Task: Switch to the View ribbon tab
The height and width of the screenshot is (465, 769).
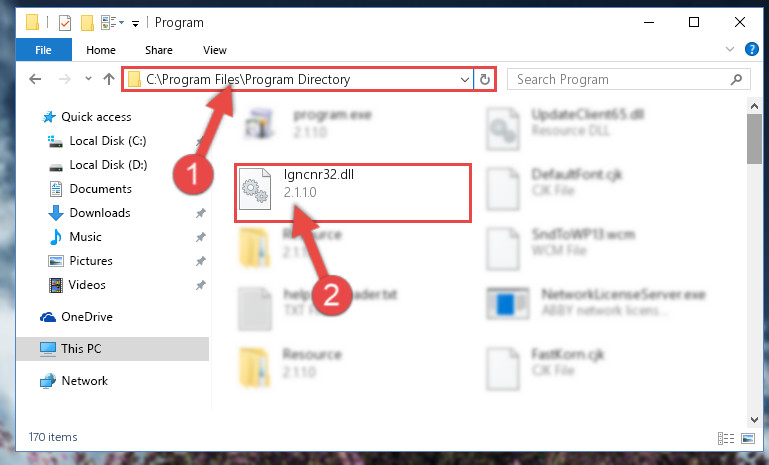Action: tap(215, 50)
